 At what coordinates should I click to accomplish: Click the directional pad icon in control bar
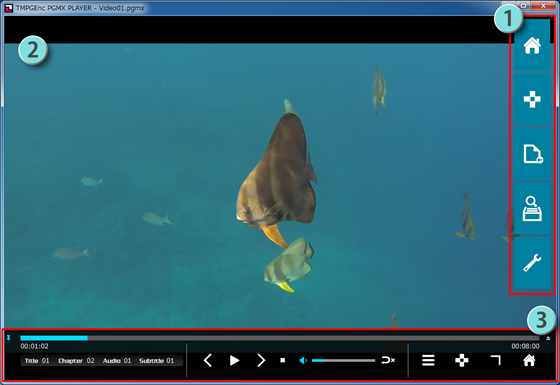pos(461,360)
